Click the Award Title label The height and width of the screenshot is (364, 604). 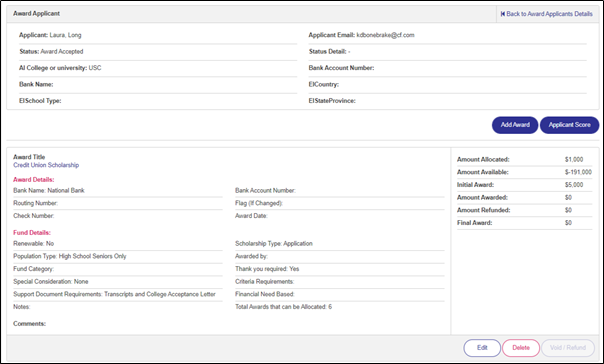pyautogui.click(x=29, y=157)
